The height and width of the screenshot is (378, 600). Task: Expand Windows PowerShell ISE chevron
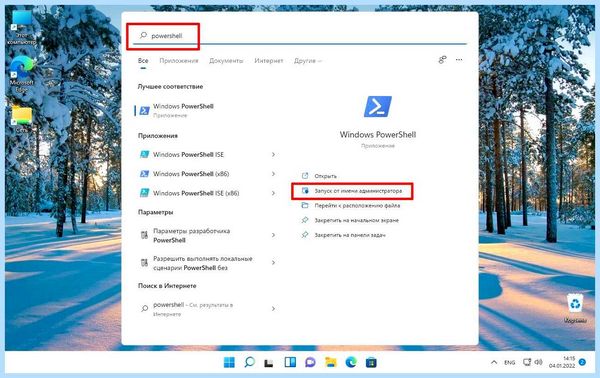click(273, 155)
